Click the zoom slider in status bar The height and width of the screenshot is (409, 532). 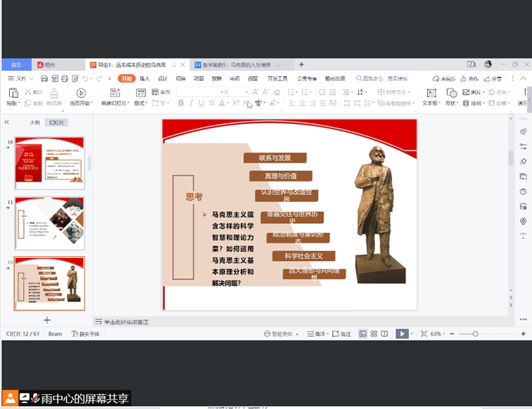pos(476,334)
